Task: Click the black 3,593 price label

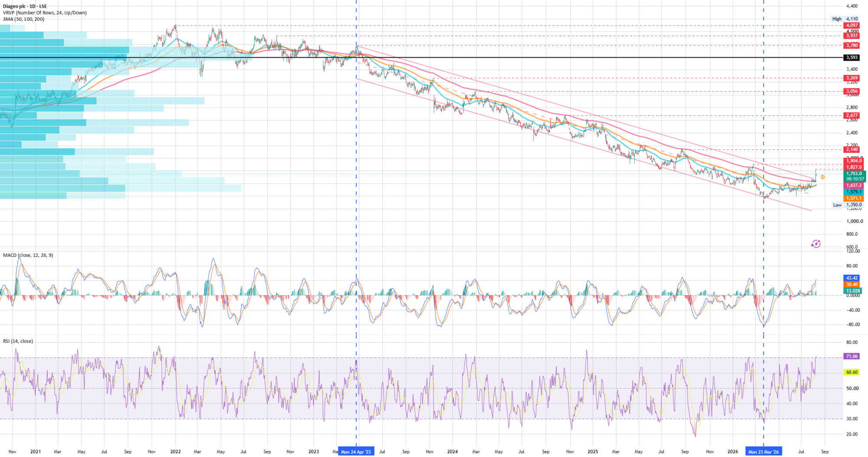Action: pyautogui.click(x=852, y=57)
